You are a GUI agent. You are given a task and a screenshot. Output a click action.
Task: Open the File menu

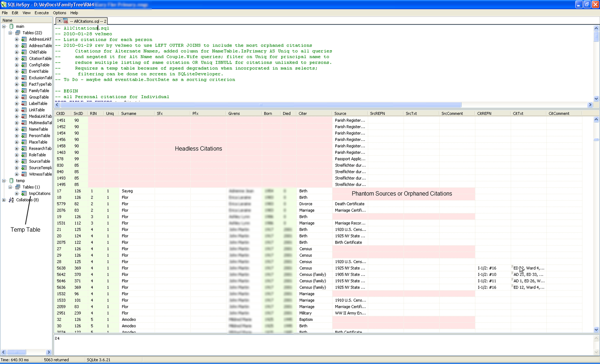pos(4,13)
